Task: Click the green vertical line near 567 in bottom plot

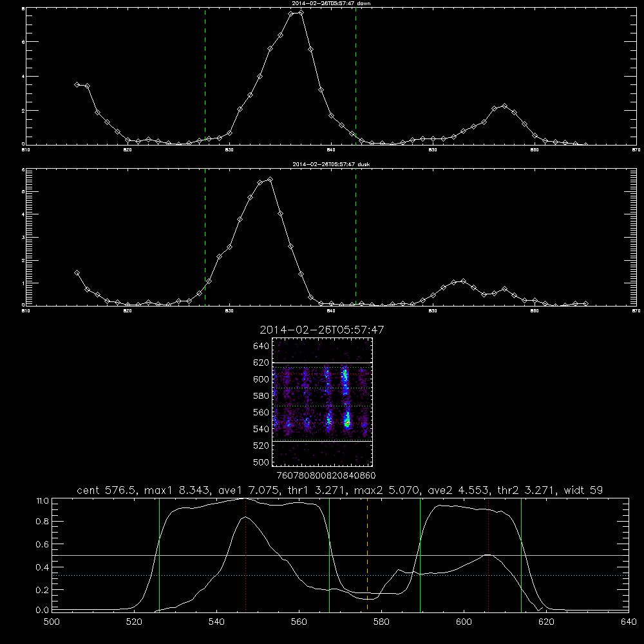Action: click(x=329, y=554)
